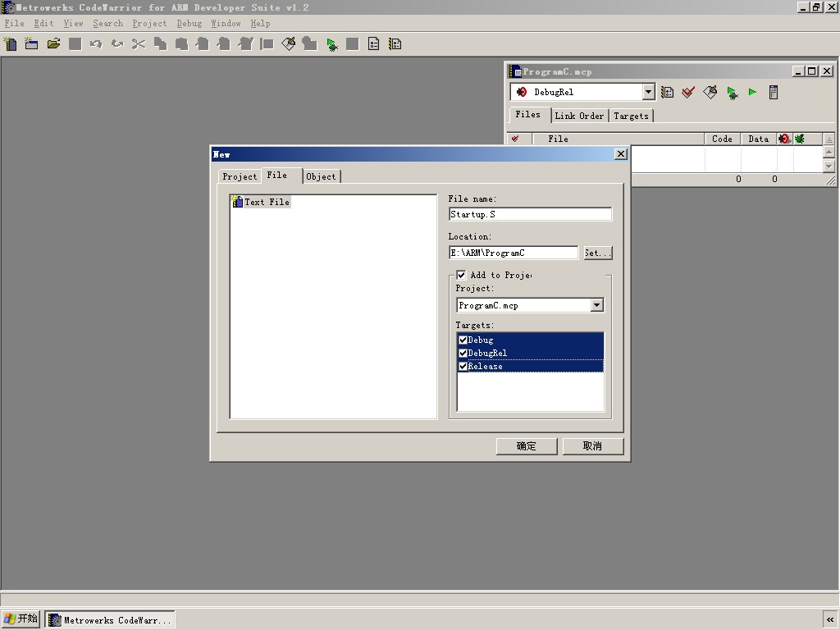
Task: Uncheck the Debug target checkbox
Action: coord(463,340)
